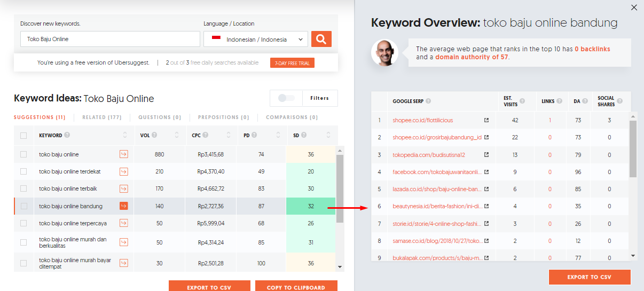
Task: Open arrow icon for toko baju online terbaik
Action: [124, 188]
